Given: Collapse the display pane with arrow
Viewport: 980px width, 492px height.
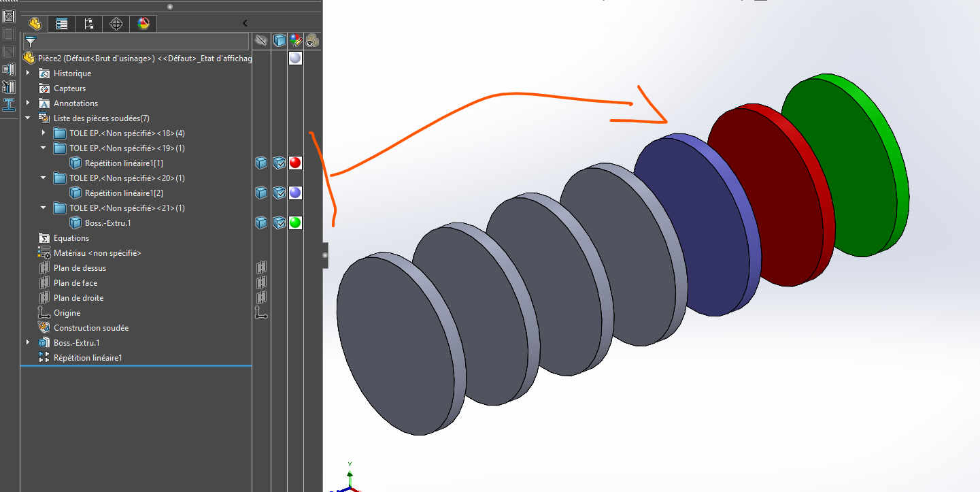Looking at the screenshot, I should [245, 23].
